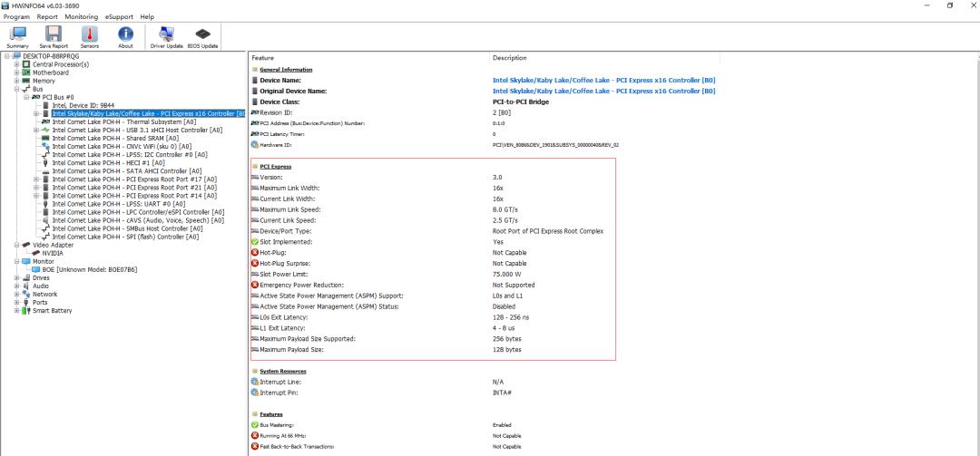Collapse the Video Adapter node
The height and width of the screenshot is (456, 980).
tap(17, 245)
